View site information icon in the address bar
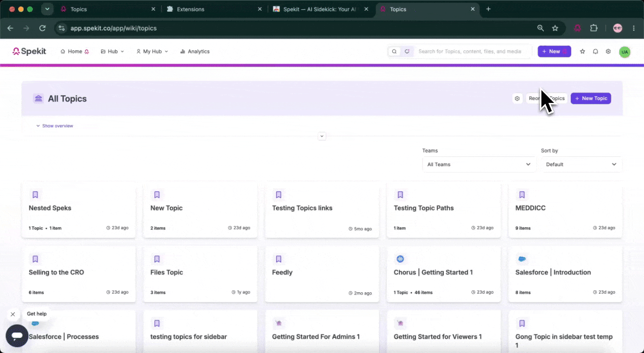Screen dimensions: 644x353 61,28
